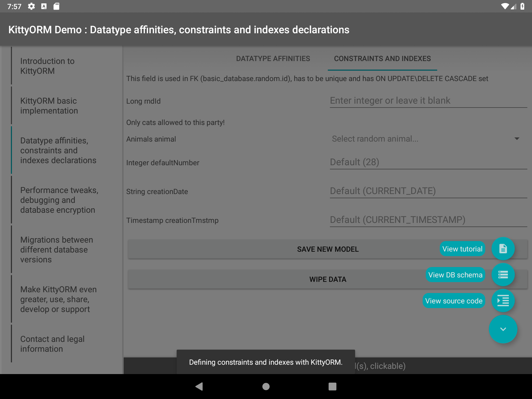Tap the 'Long rndId' field label

point(143,101)
